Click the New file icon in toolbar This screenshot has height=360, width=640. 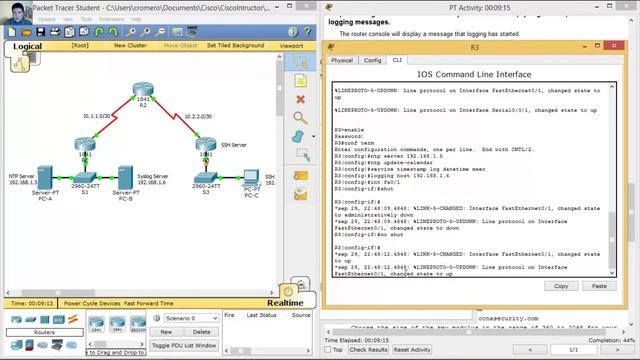tap(12, 32)
